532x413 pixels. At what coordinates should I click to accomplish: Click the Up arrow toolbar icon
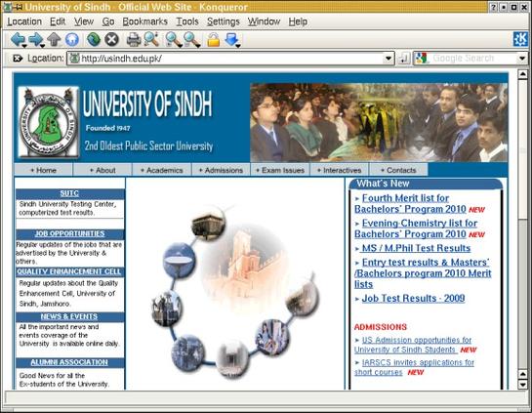[54, 39]
